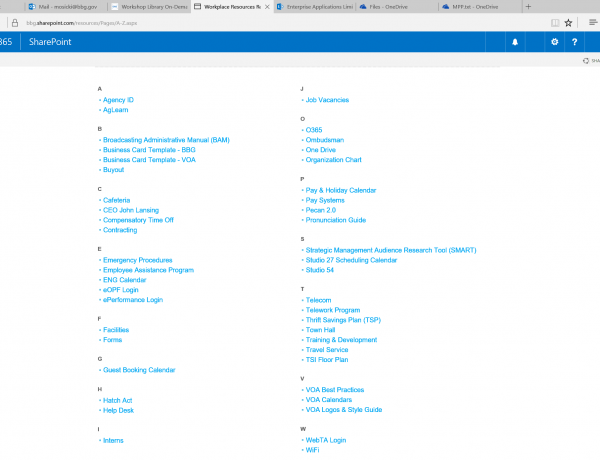
Task: Open the Telecom link
Action: click(x=318, y=300)
